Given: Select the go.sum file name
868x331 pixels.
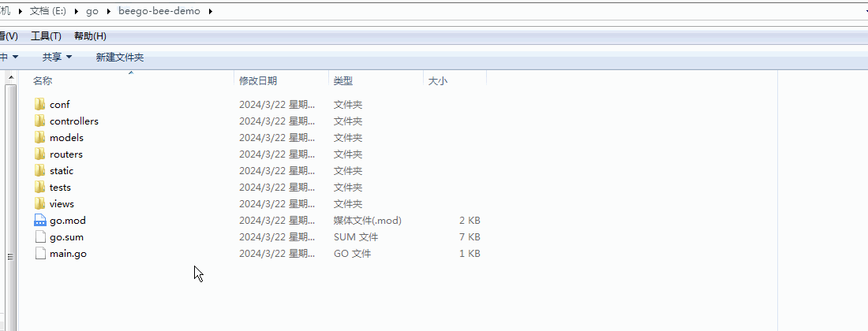Looking at the screenshot, I should tap(66, 237).
